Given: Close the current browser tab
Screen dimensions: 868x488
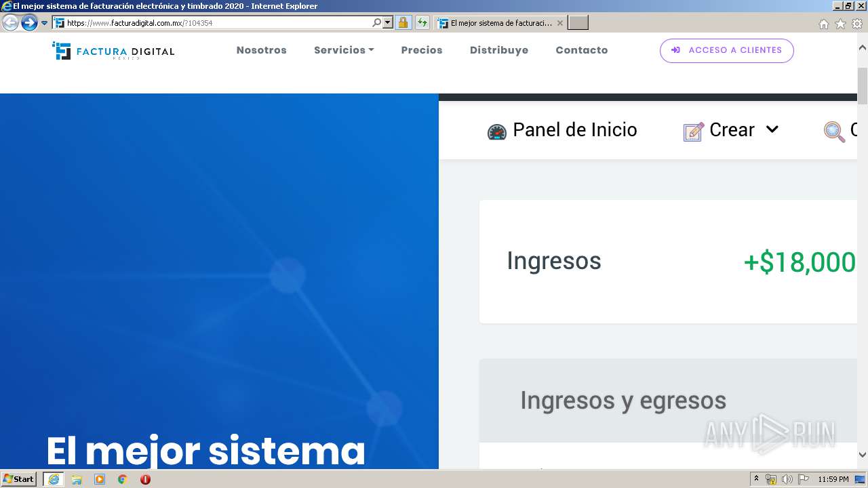Looking at the screenshot, I should pos(560,23).
